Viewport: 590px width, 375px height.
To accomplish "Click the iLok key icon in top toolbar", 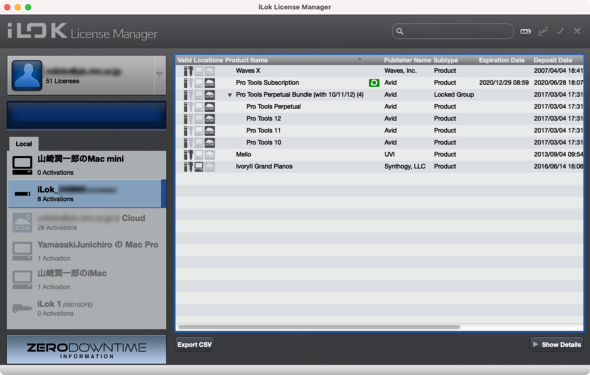I will point(525,32).
